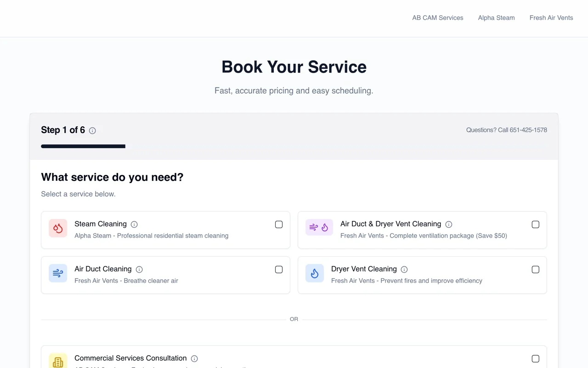Viewport: 588px width, 368px height.
Task: Click the 'What service do you need?' heading
Action: (112, 177)
